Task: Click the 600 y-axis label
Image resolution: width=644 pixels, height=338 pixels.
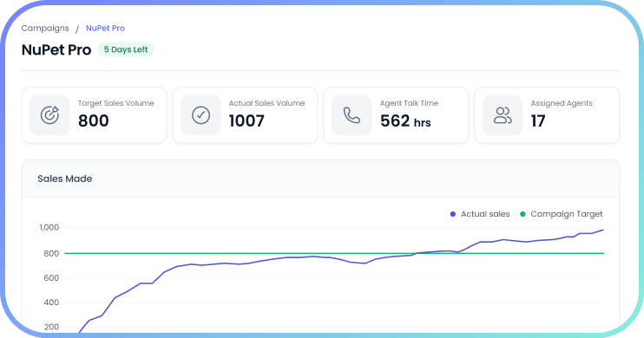Action: pyautogui.click(x=51, y=278)
